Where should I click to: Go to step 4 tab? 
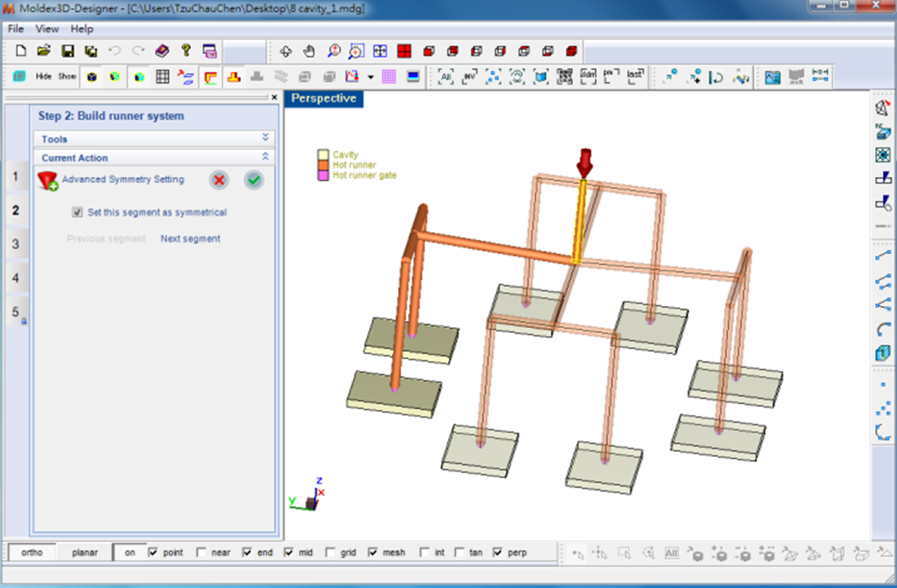(x=16, y=278)
